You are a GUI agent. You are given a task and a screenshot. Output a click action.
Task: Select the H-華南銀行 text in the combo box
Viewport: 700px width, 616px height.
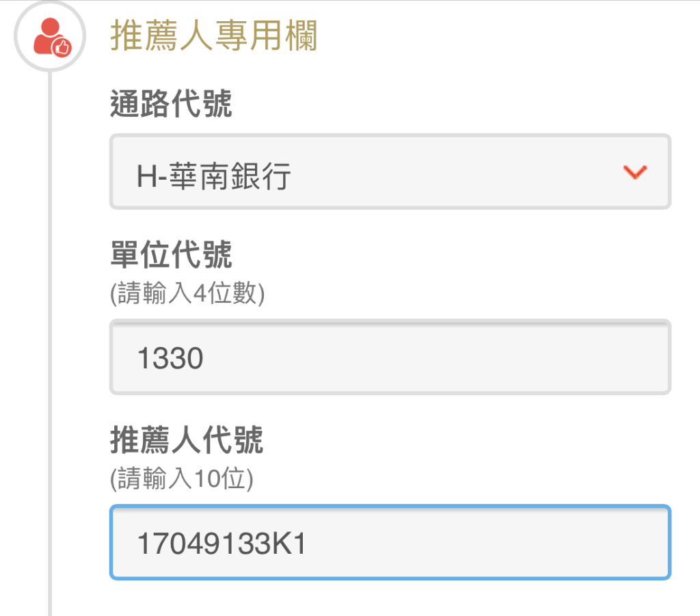(x=214, y=176)
